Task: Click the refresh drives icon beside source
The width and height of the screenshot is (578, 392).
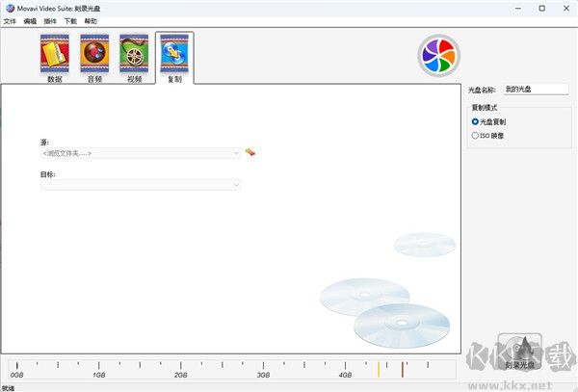Action: [x=250, y=152]
